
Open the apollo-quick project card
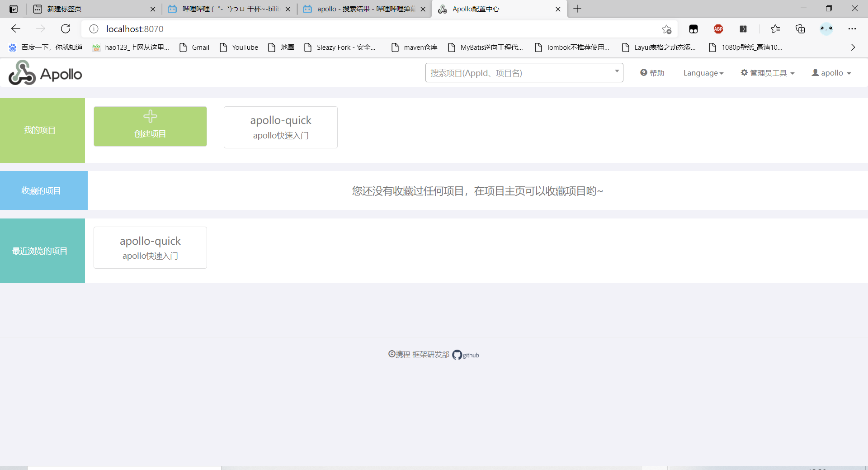pyautogui.click(x=280, y=127)
